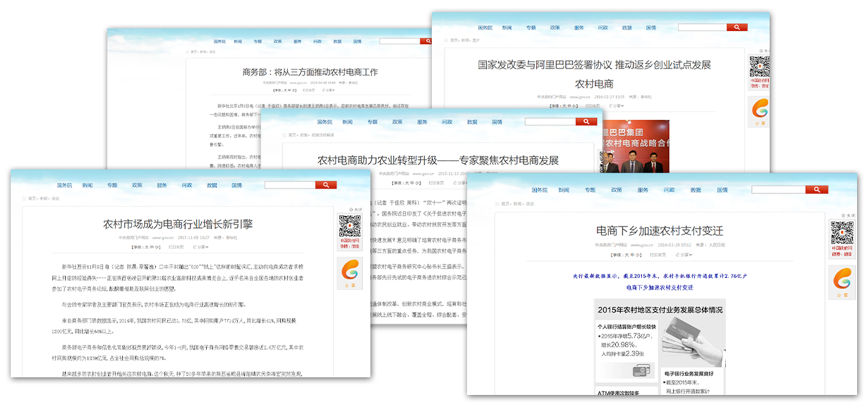
Task: Select the QR code on the 国家发改委与阿里巴巴 page
Action: point(760,68)
